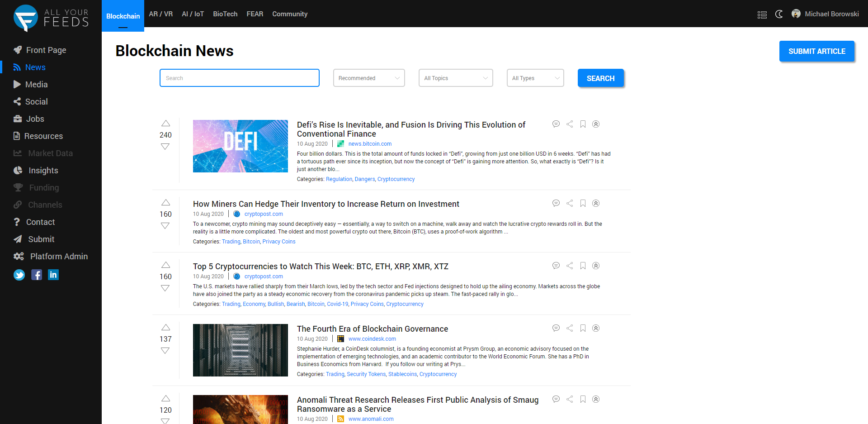Open Jobs in sidebar
This screenshot has height=424, width=868.
[x=29, y=119]
